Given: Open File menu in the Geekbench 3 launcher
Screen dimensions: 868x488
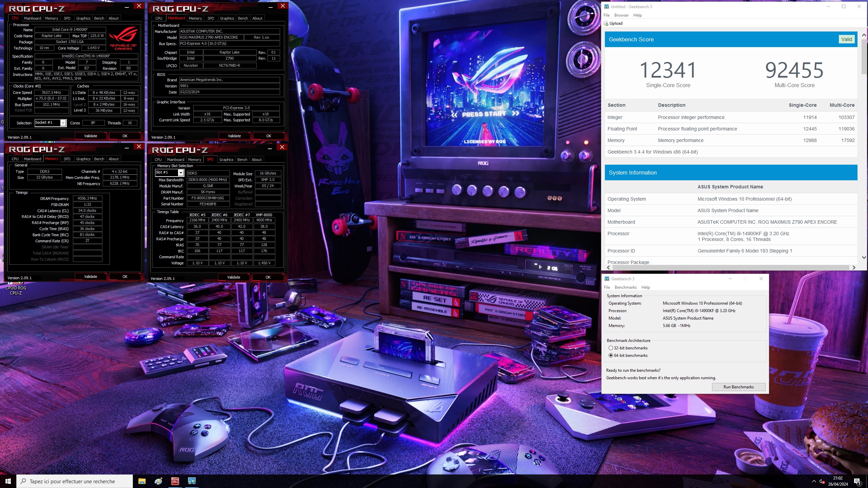Looking at the screenshot, I should (x=607, y=287).
